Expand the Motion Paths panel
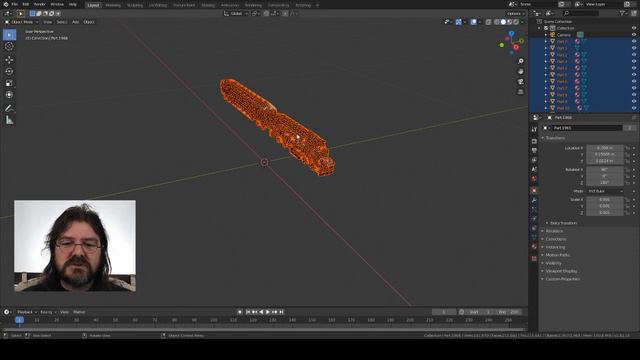The width and height of the screenshot is (640, 360). [x=558, y=255]
